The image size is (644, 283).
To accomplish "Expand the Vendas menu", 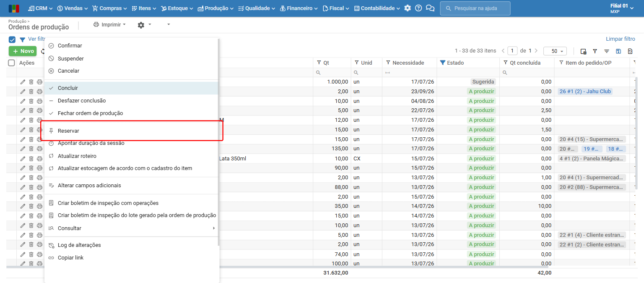I will 73,8.
